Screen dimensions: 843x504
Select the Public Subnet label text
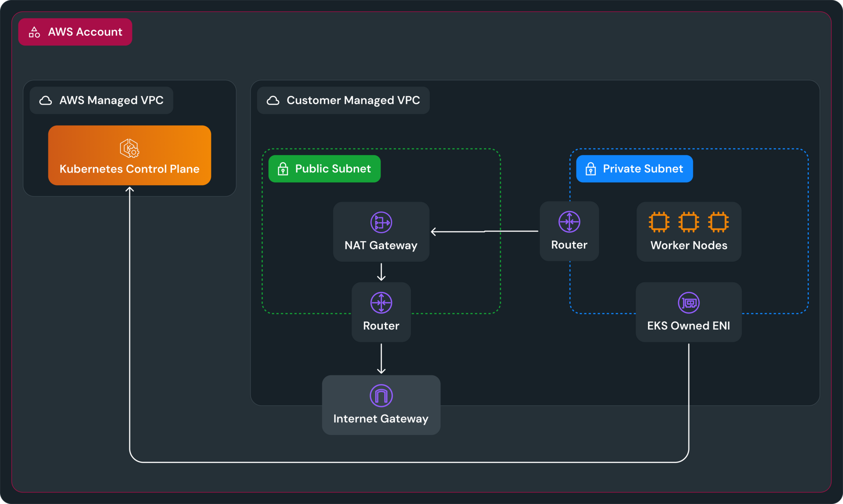coord(333,169)
